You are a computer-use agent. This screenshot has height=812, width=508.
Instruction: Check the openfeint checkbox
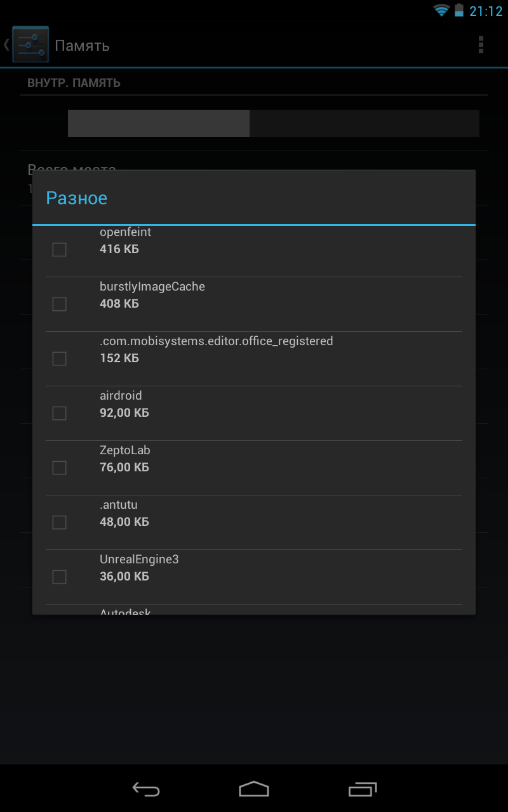[x=59, y=249]
